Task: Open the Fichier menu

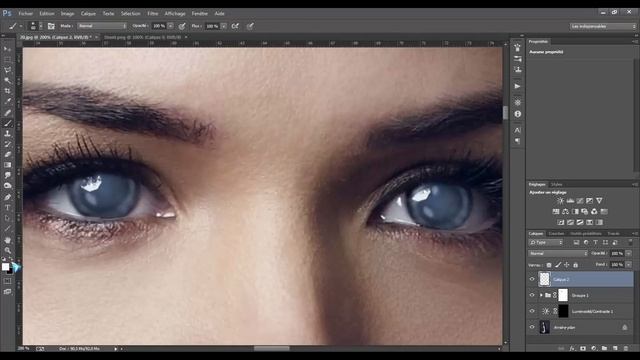Action: pyautogui.click(x=25, y=13)
